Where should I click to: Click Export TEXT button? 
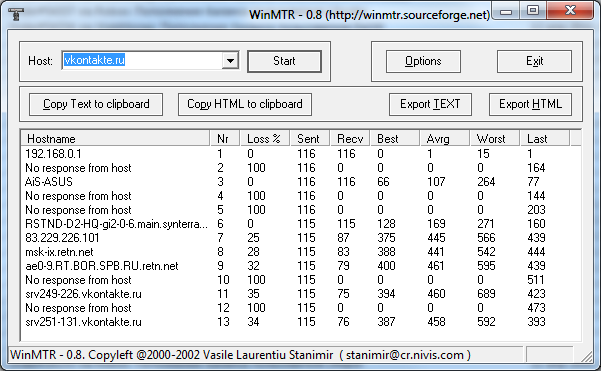[430, 104]
